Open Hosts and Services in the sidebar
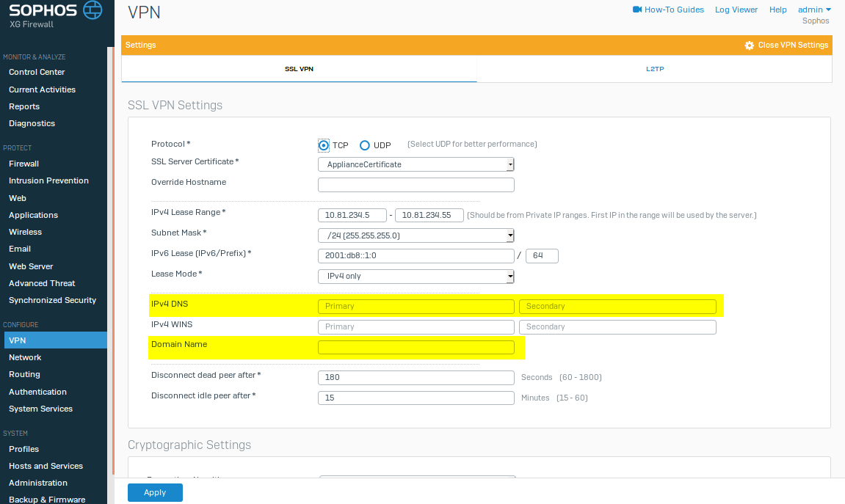The width and height of the screenshot is (845, 504). (46, 466)
